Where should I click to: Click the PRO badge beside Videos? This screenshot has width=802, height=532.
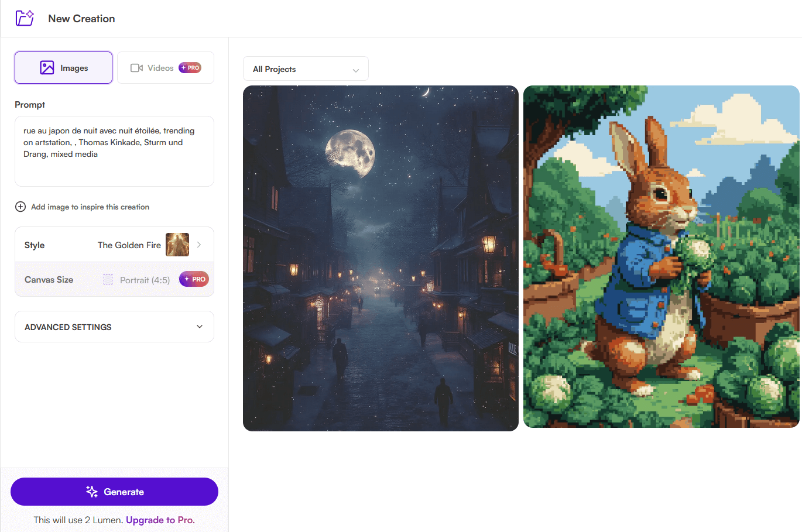click(x=190, y=68)
